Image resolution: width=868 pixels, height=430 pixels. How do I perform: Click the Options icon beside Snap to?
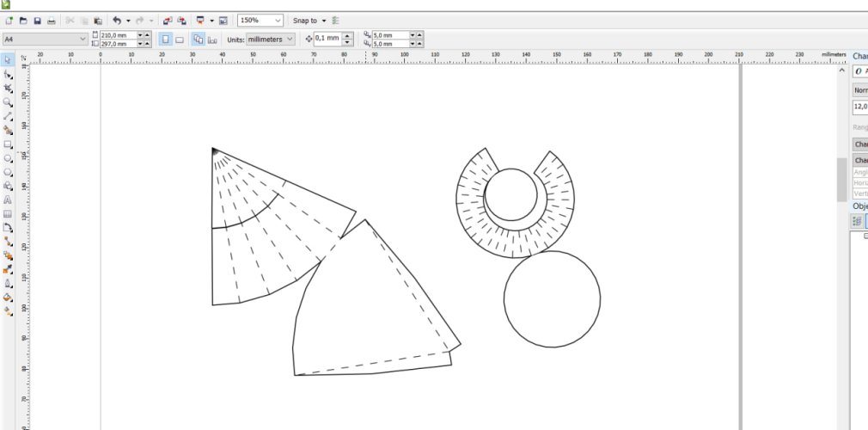pyautogui.click(x=335, y=21)
